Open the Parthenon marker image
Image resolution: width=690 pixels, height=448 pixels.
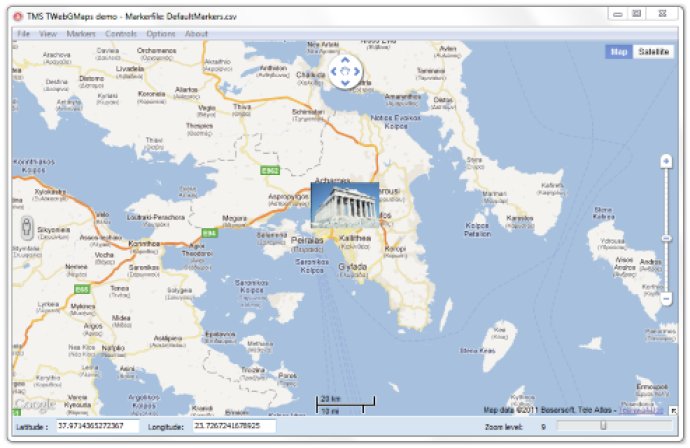point(345,205)
